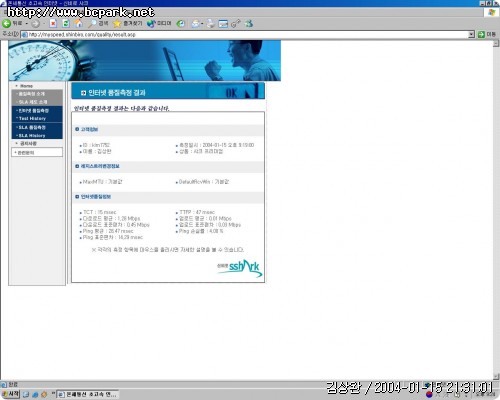
Task: Click the Messenger toolbar icon
Action: (x=249, y=24)
